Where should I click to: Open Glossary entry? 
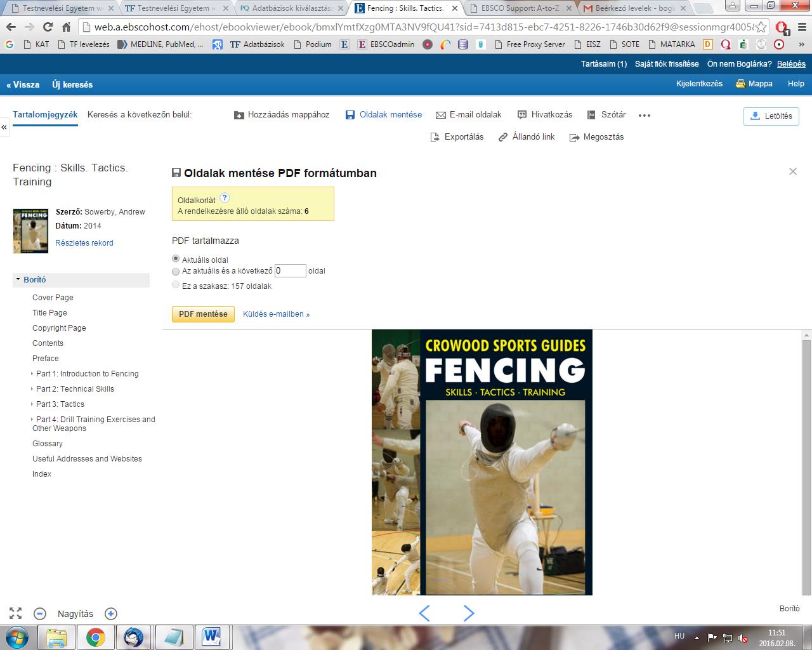tap(48, 444)
